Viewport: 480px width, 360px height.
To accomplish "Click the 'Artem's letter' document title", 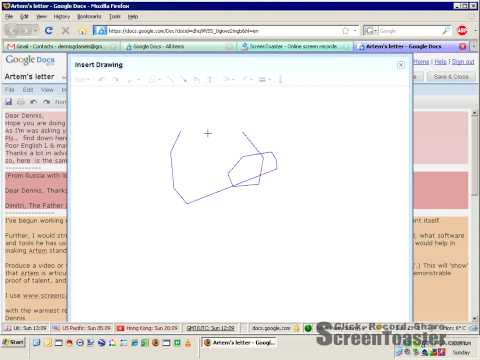I will coord(29,77).
